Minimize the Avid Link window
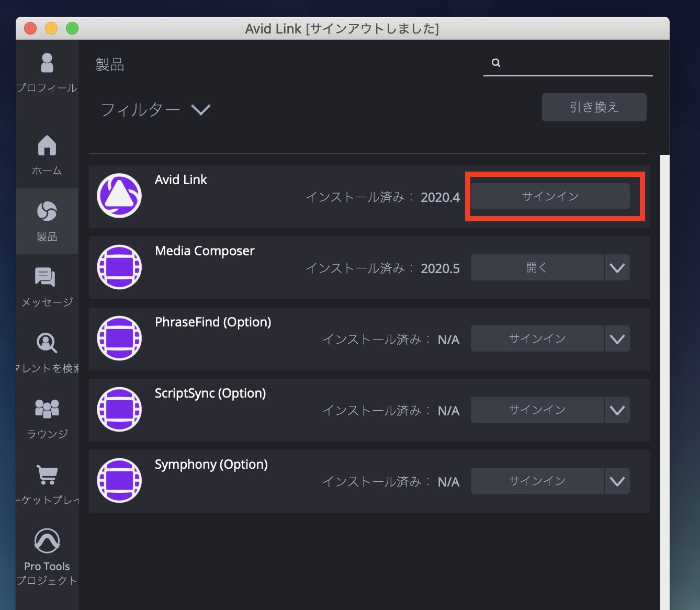Image resolution: width=700 pixels, height=610 pixels. point(51,28)
